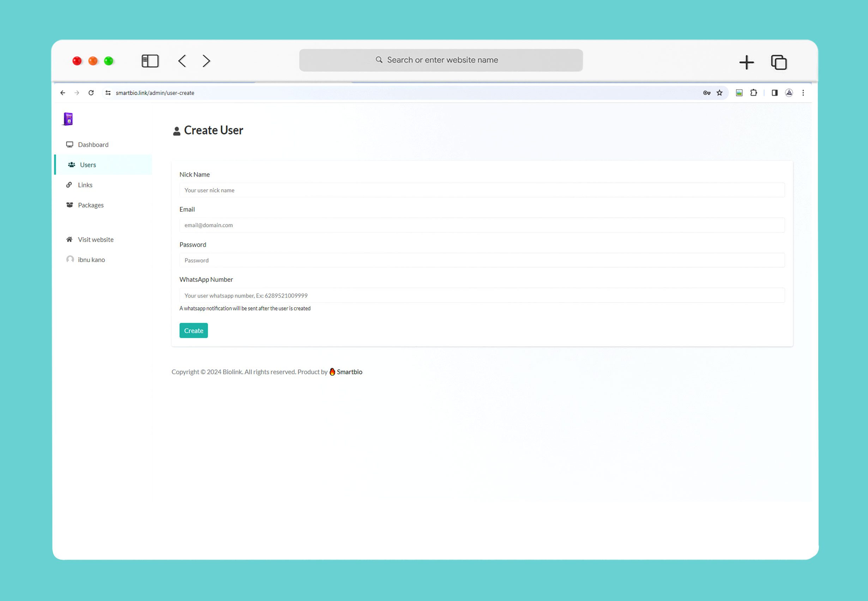Open tab overview icon
Screen dimensions: 868x601
click(779, 62)
